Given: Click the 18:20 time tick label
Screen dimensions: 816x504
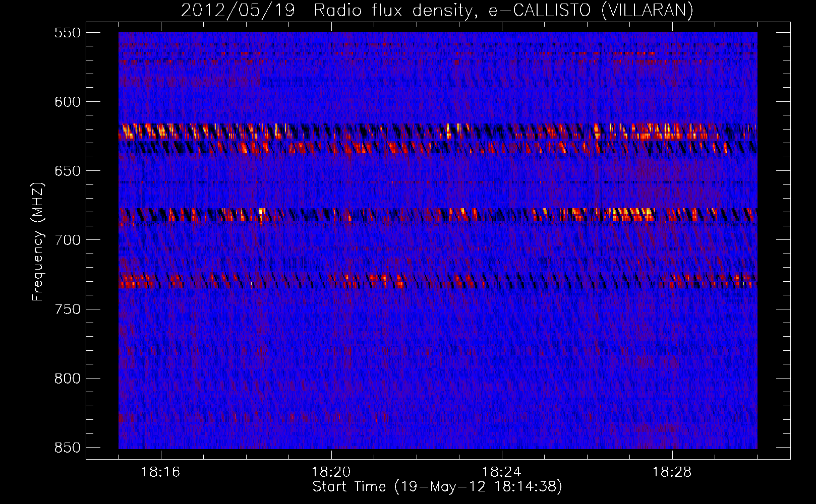Looking at the screenshot, I should click(331, 472).
